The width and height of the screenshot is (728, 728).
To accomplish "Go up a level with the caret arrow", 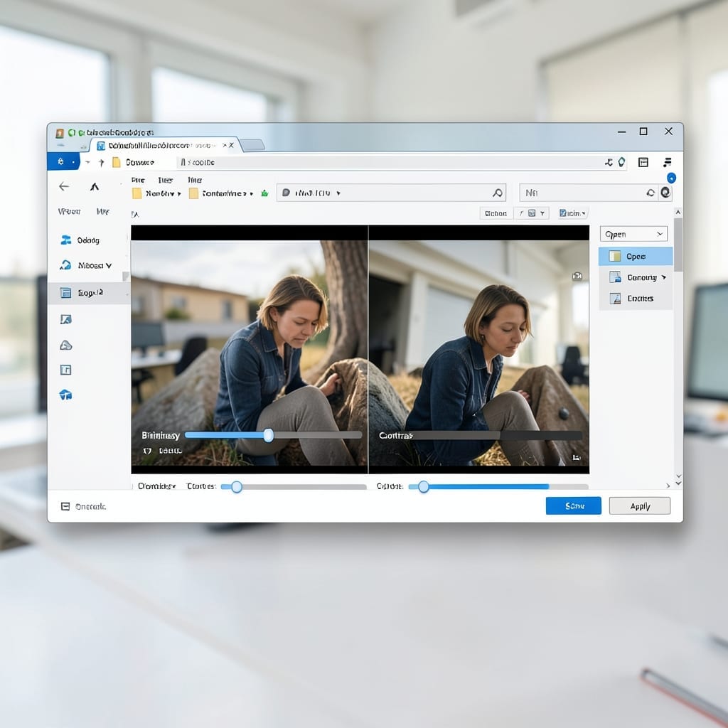I will pyautogui.click(x=95, y=187).
